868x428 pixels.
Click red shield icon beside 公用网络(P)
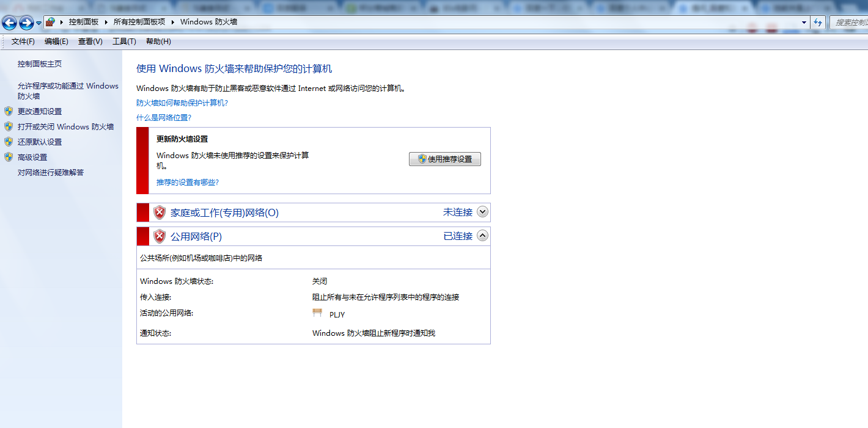pos(160,236)
